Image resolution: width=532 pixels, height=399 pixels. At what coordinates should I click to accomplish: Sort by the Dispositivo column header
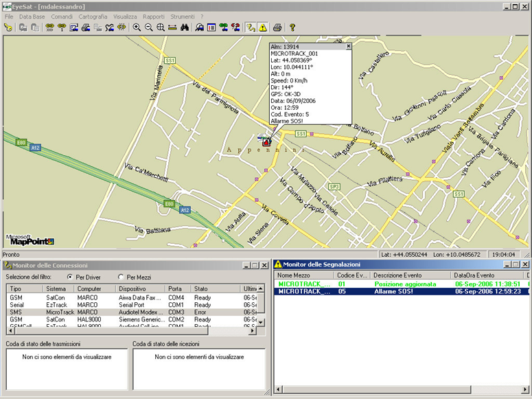coord(141,288)
